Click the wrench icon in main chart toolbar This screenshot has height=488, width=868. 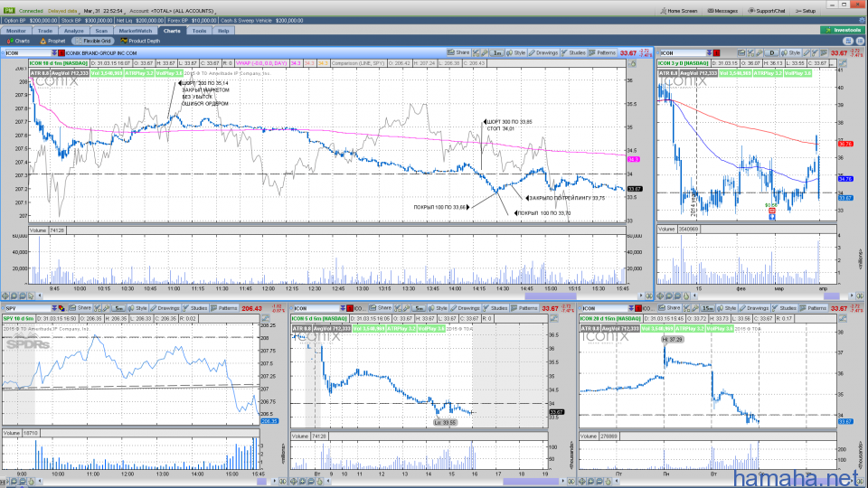(485, 52)
